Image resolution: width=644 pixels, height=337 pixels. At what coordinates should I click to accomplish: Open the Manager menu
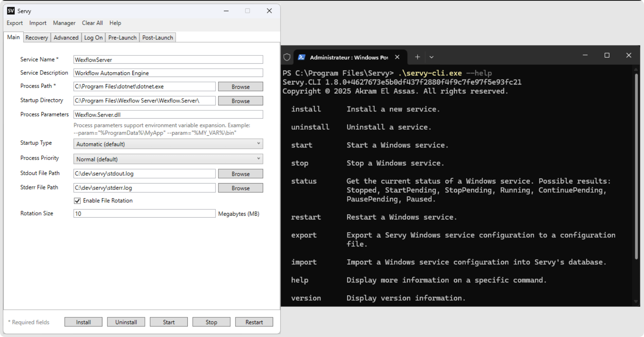click(x=64, y=23)
